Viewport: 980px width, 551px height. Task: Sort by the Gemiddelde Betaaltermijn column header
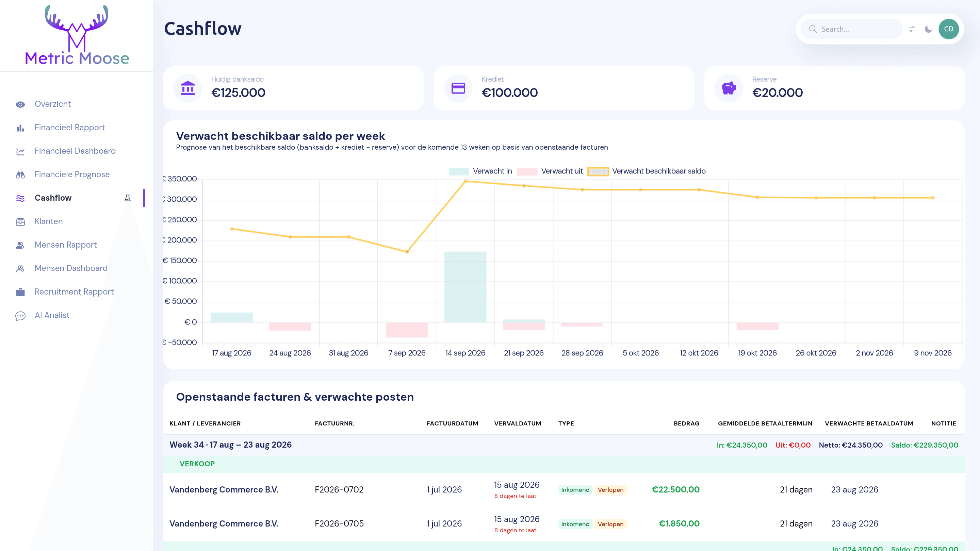pos(765,423)
